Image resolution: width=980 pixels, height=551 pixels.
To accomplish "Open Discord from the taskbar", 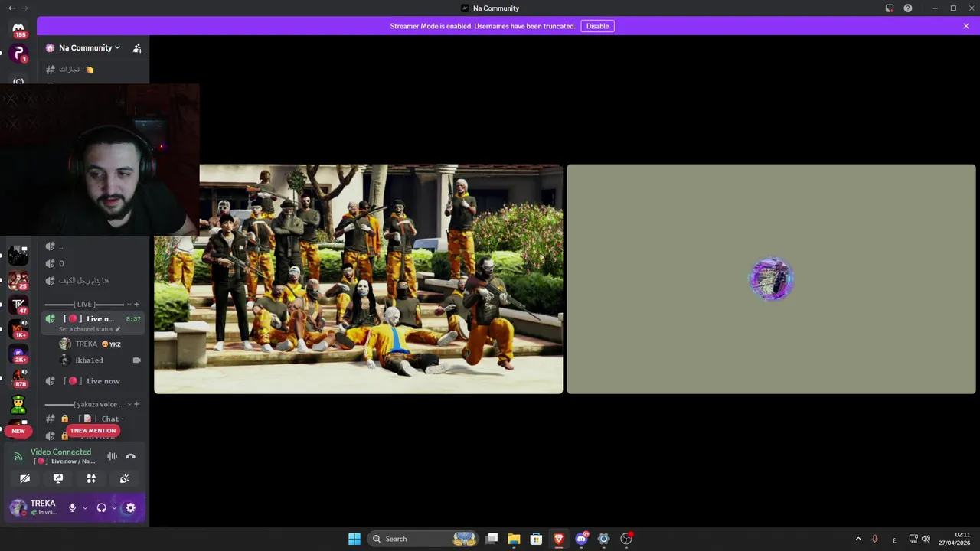I will tap(582, 539).
